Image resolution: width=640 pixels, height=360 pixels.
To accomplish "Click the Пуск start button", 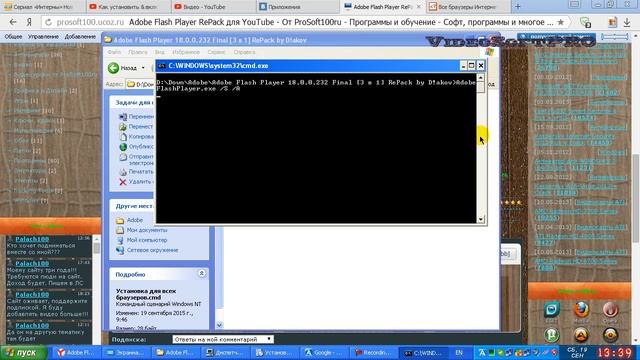I will click(23, 353).
